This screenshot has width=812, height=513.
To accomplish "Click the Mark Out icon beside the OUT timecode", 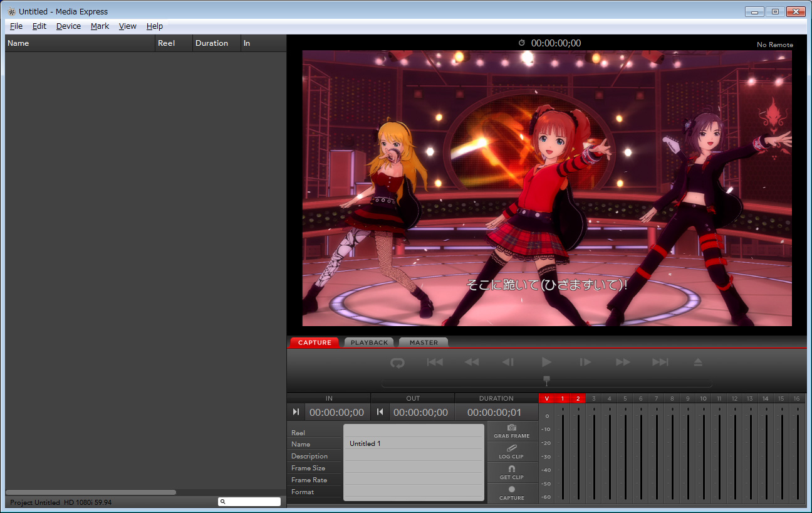I will tap(380, 412).
